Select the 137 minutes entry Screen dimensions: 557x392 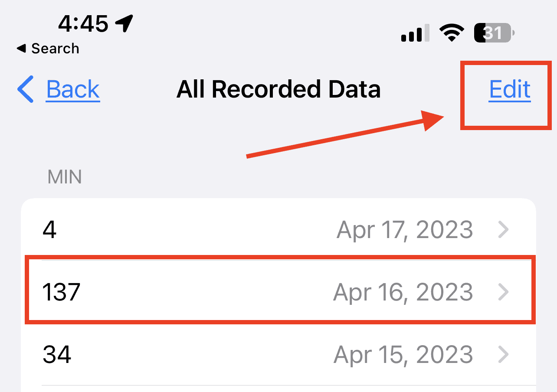61,292
